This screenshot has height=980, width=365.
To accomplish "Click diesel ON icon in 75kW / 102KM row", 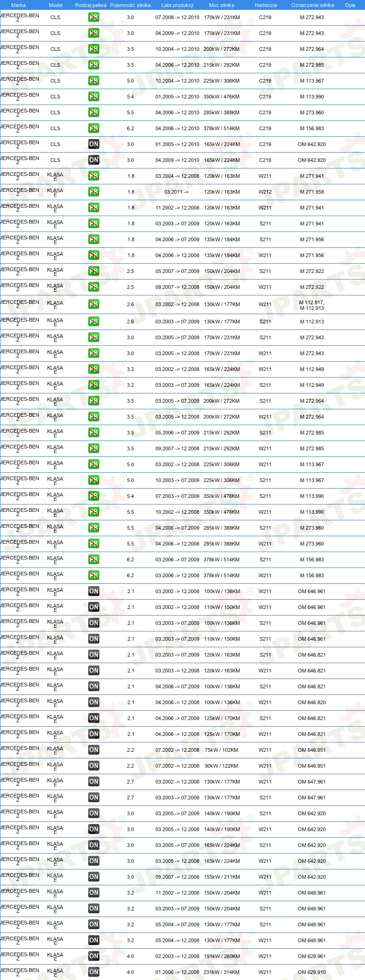I will (94, 750).
